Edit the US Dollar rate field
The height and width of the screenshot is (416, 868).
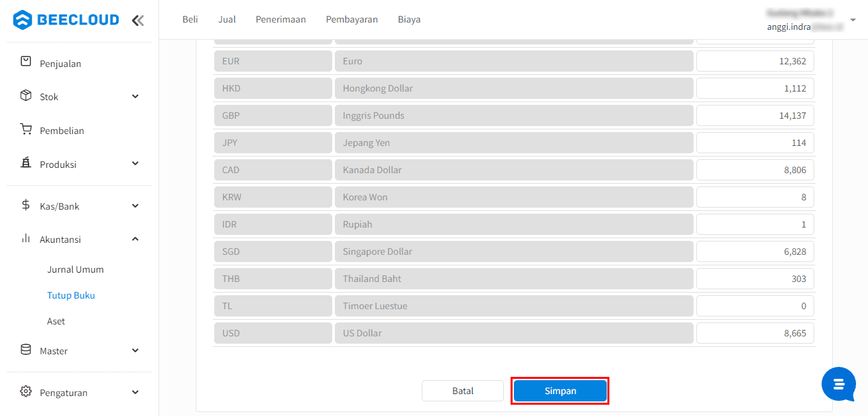(x=755, y=333)
